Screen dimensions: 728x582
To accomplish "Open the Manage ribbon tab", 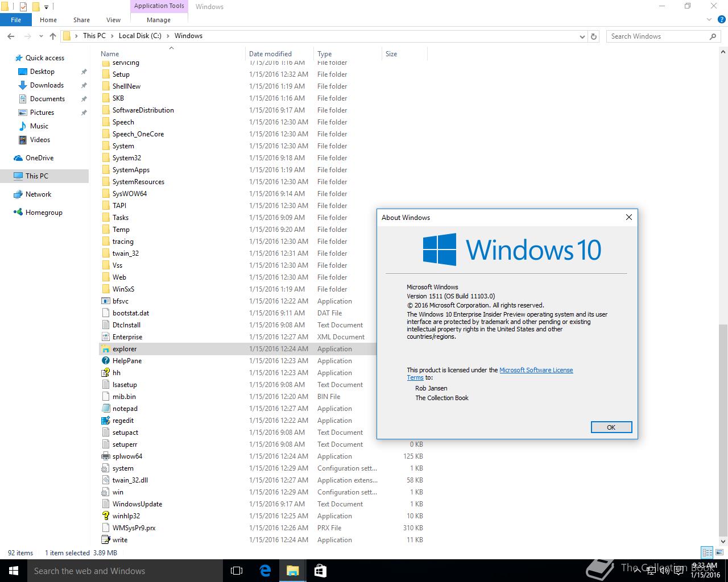I will tap(159, 20).
